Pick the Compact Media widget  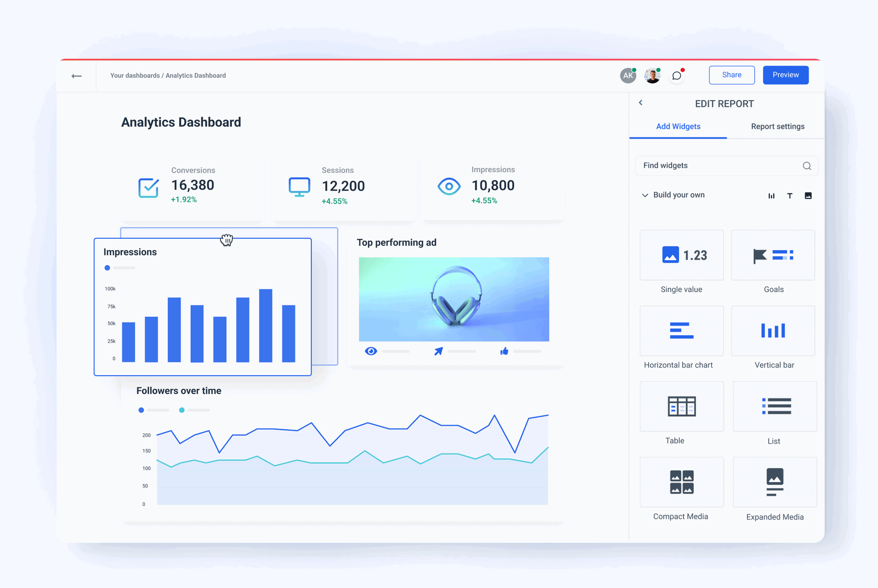pyautogui.click(x=681, y=482)
